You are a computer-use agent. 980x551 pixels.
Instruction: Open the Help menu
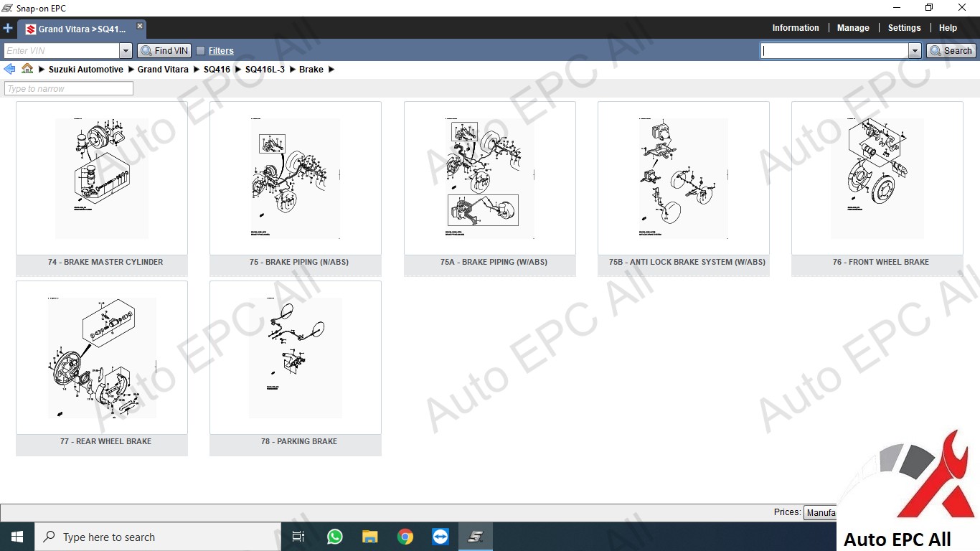948,28
